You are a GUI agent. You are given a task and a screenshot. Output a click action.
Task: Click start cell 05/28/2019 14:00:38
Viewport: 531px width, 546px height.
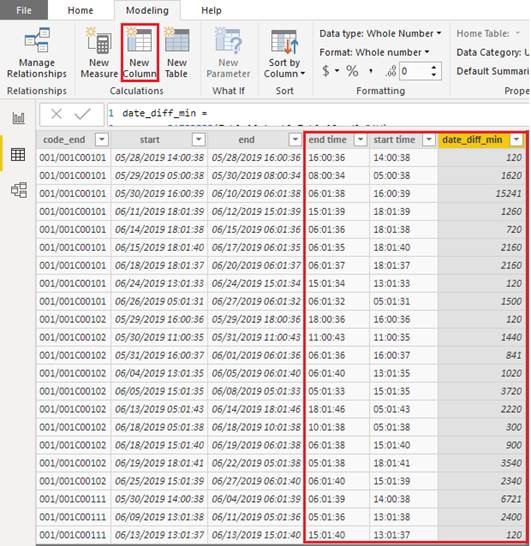point(159,158)
